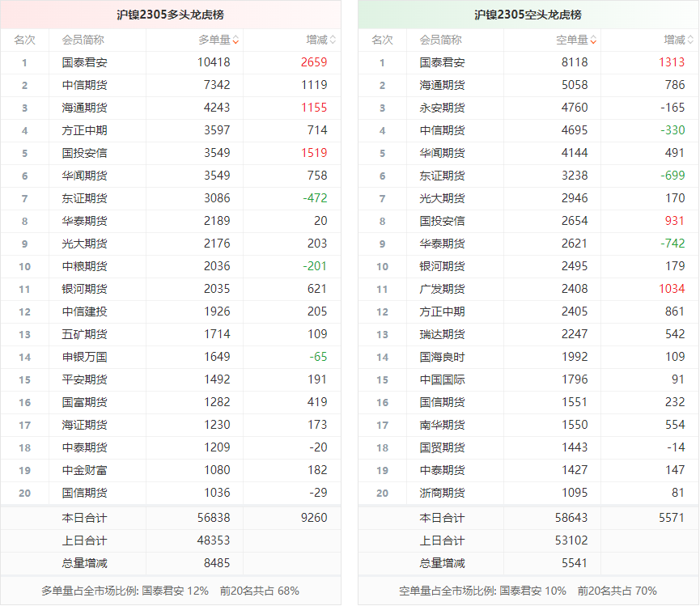The image size is (700, 606).
Task: Click 国海良时 member name
Action: click(442, 357)
